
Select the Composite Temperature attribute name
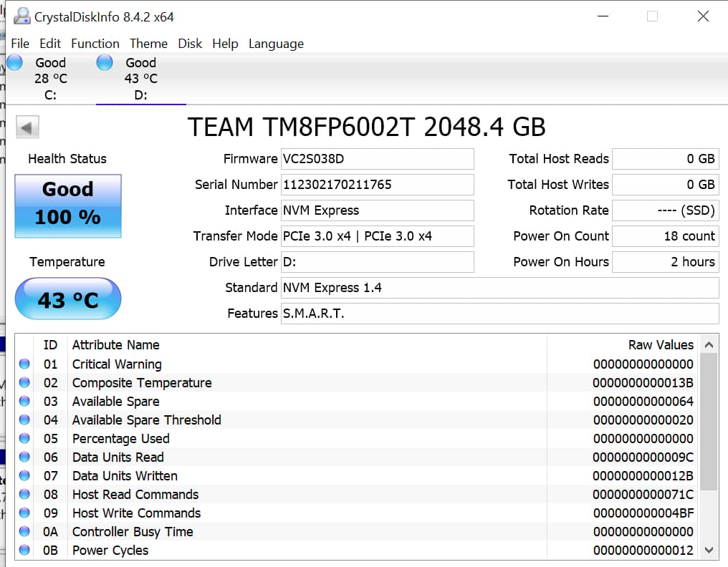point(142,383)
